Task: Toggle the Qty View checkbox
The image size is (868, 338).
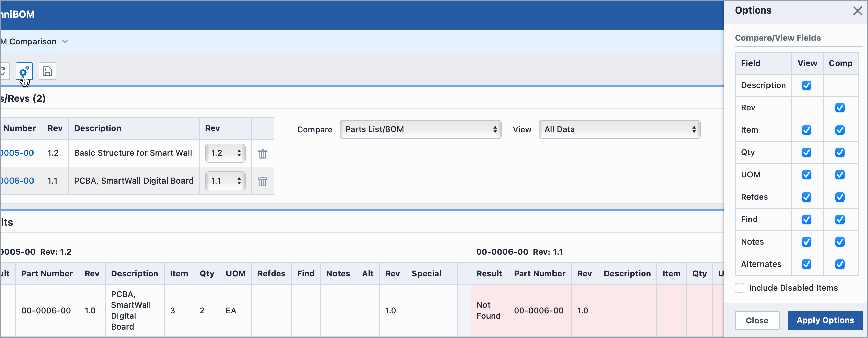Action: (x=806, y=152)
